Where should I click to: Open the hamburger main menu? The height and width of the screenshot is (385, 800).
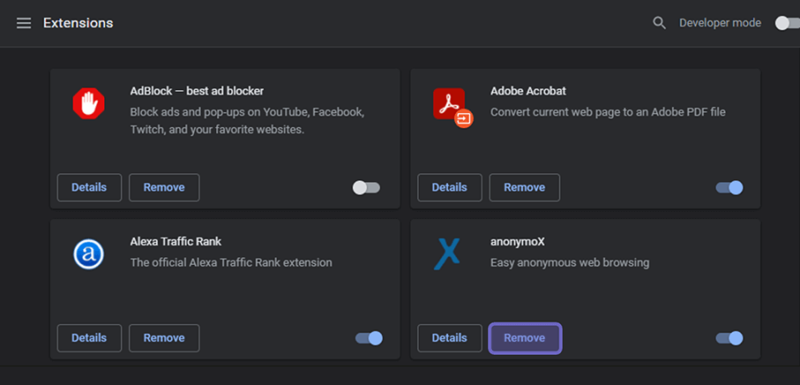(23, 23)
